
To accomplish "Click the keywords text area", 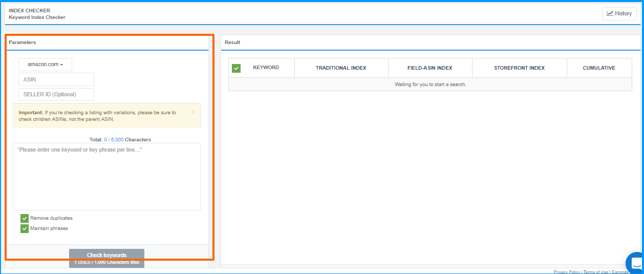I will [x=106, y=177].
